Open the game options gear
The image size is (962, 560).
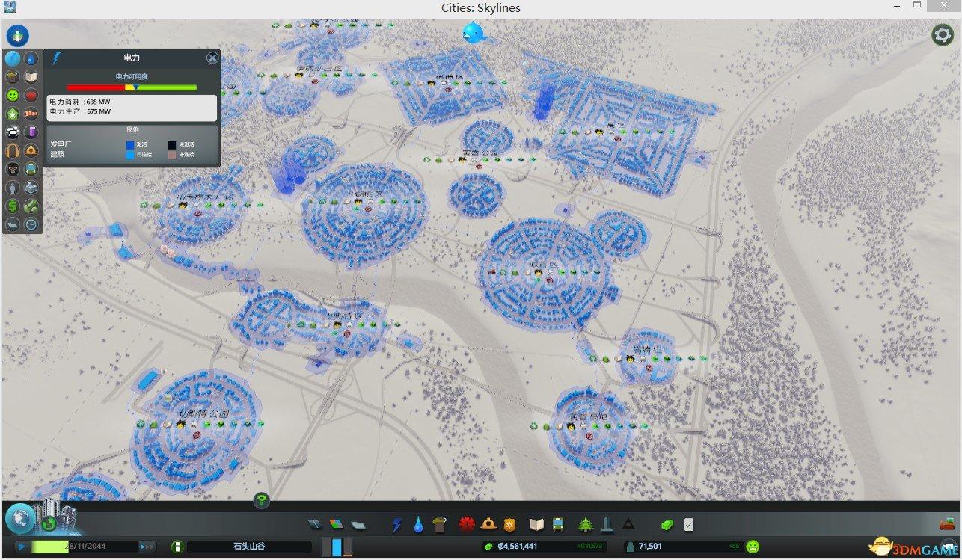[x=942, y=35]
